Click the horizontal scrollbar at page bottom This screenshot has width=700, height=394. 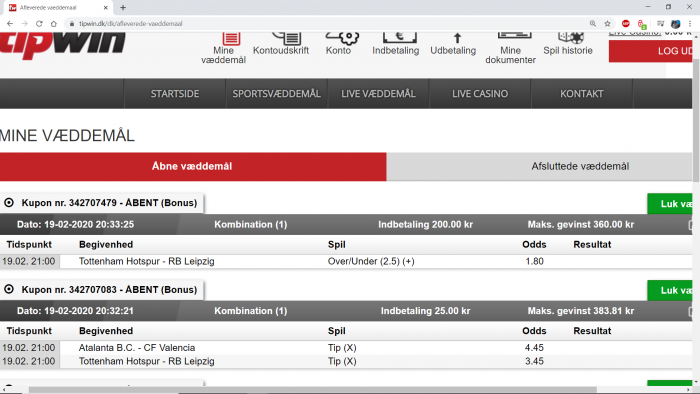312,390
